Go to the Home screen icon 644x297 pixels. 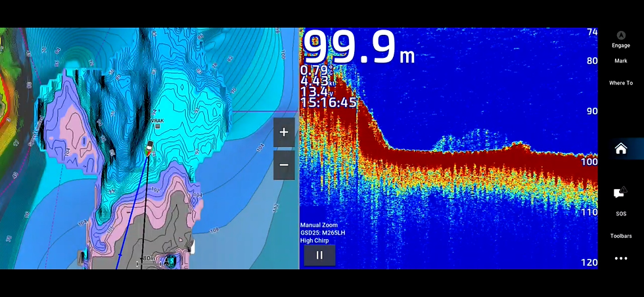pos(620,148)
